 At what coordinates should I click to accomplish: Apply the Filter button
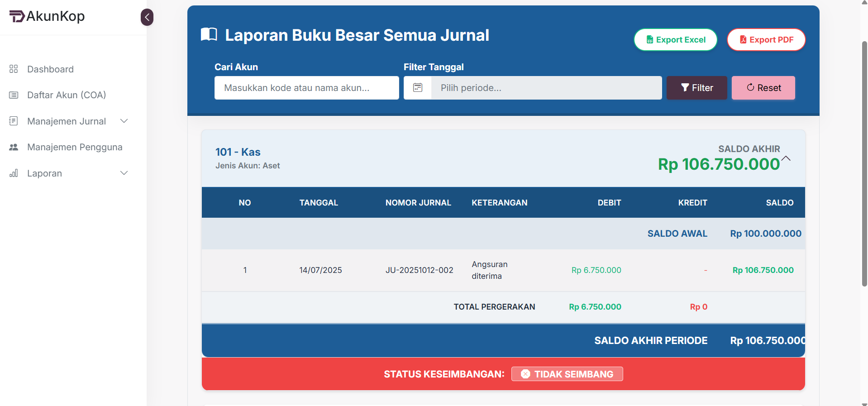[x=697, y=88]
